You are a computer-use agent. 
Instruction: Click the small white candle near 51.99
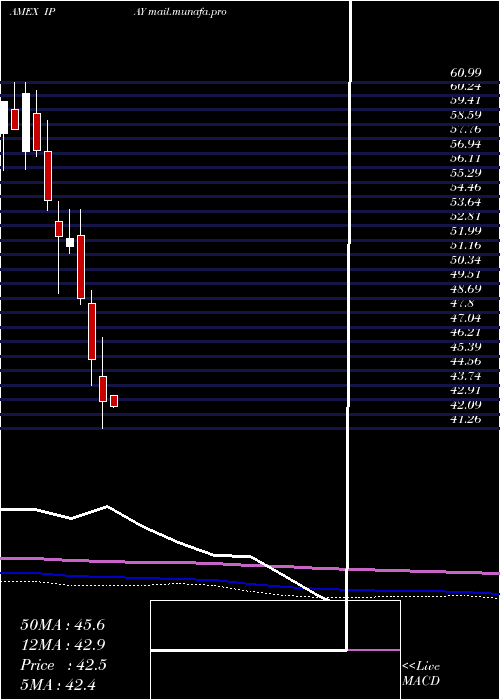pyautogui.click(x=70, y=242)
